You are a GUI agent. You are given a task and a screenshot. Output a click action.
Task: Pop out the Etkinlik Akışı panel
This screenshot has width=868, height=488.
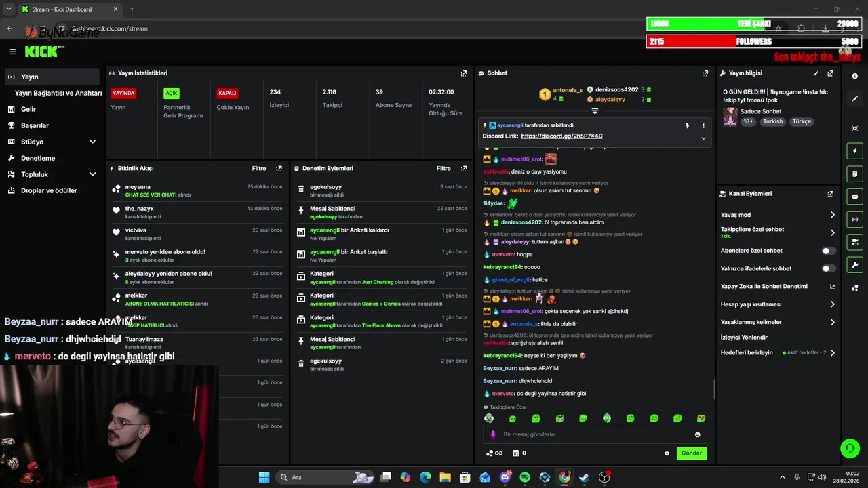(x=279, y=168)
